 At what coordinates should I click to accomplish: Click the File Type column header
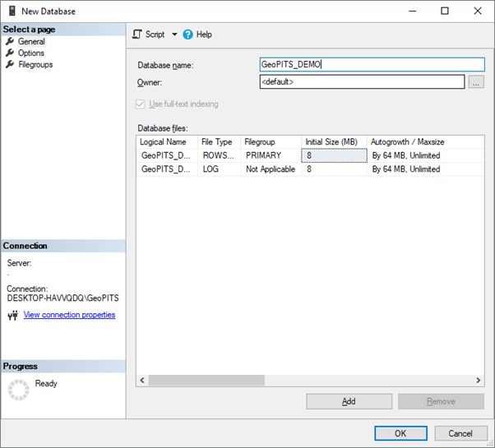pyautogui.click(x=219, y=142)
